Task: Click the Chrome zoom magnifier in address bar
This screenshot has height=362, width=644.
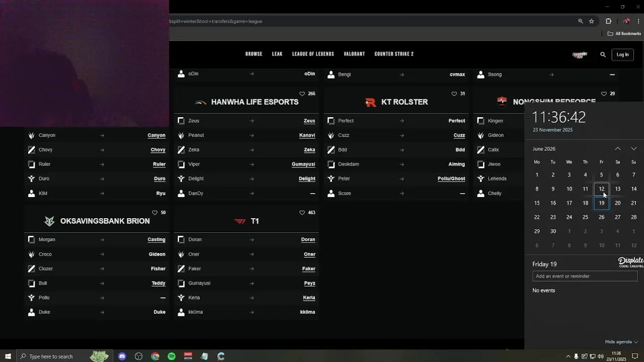Action: tap(581, 21)
